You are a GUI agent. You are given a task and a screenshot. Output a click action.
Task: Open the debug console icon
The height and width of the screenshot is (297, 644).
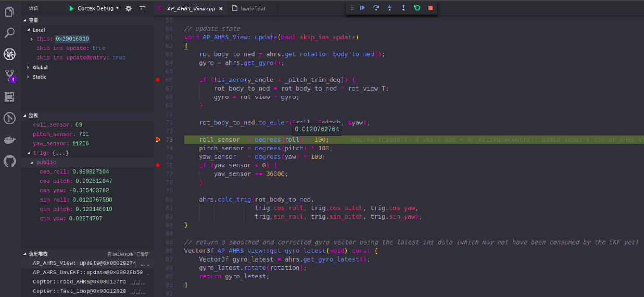pyautogui.click(x=142, y=8)
